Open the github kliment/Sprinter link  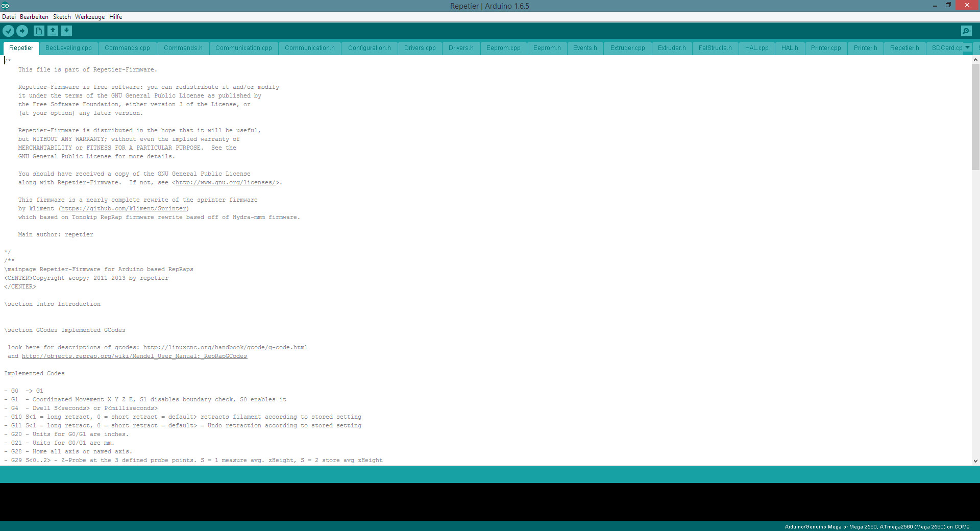(124, 209)
